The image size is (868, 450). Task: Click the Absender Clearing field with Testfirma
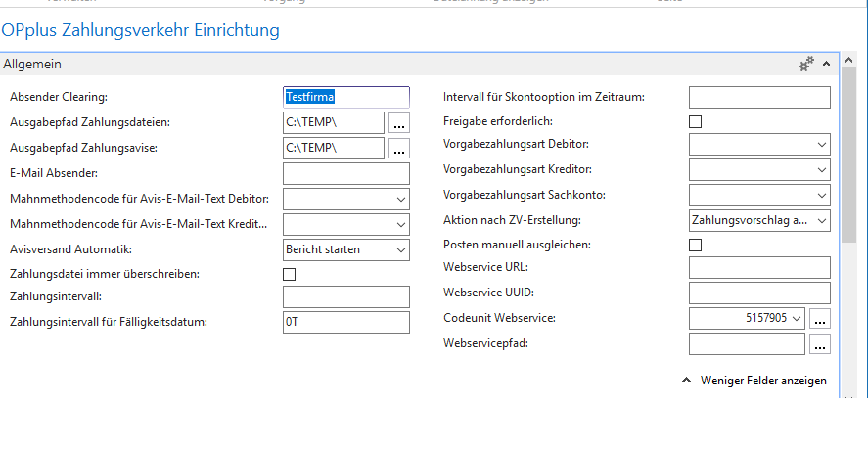coord(346,98)
